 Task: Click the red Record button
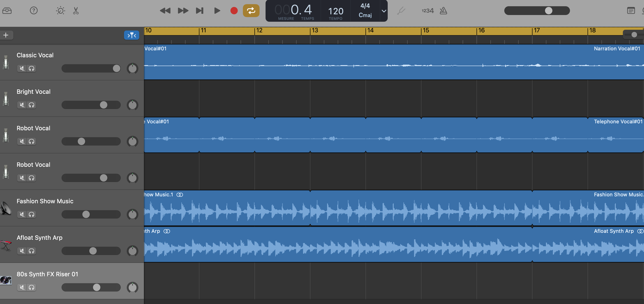coord(234,11)
